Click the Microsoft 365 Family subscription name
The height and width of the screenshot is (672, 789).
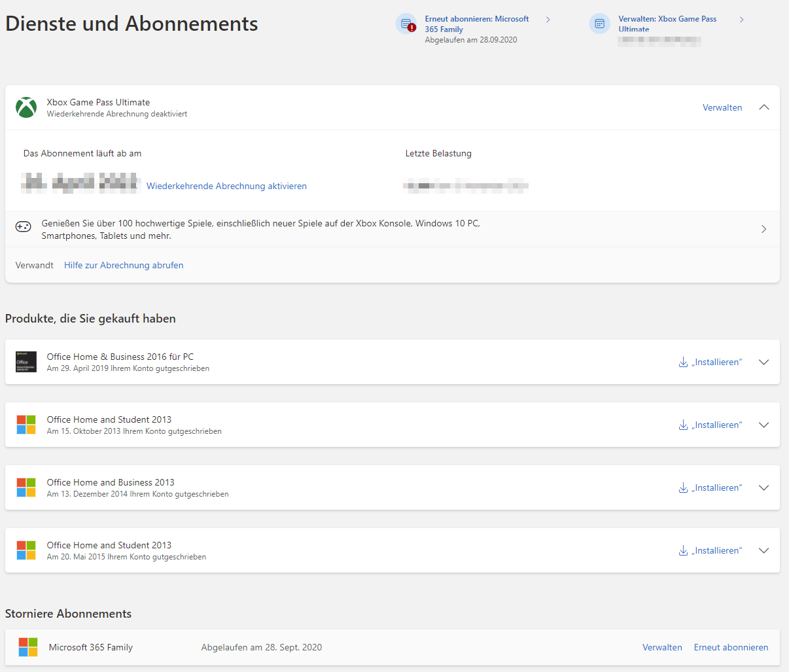tap(91, 647)
